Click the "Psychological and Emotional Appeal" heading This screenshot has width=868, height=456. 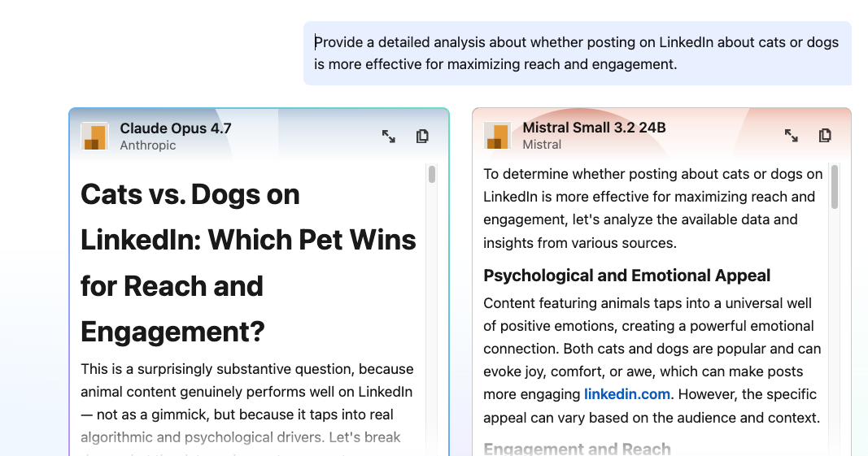tap(626, 276)
